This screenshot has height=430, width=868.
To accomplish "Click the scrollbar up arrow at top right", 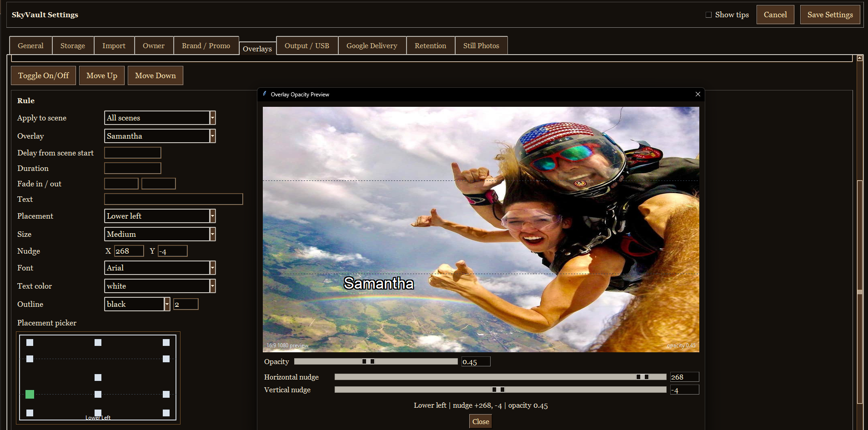I will point(859,58).
